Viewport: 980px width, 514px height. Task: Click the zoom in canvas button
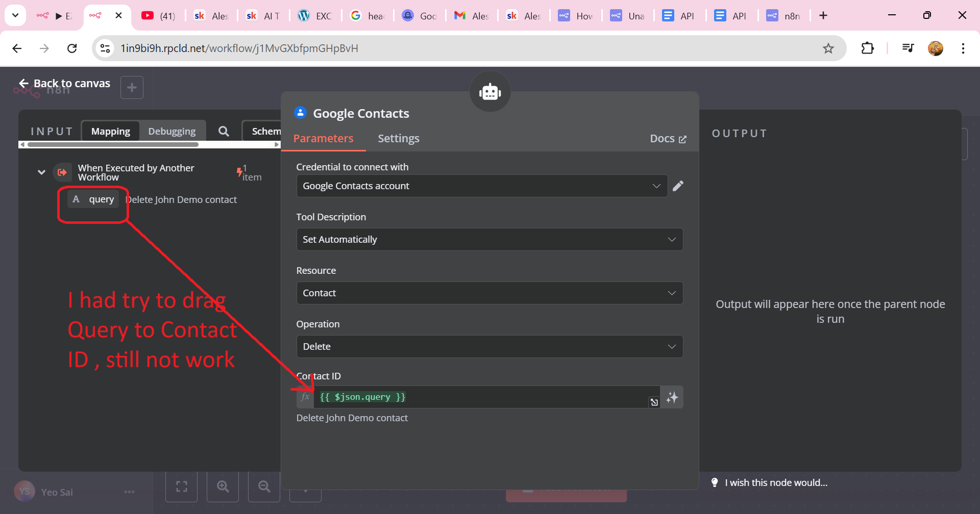[x=223, y=486]
